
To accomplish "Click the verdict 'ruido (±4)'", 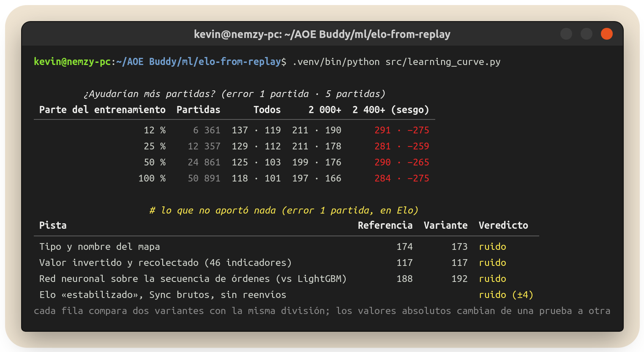I will [506, 295].
